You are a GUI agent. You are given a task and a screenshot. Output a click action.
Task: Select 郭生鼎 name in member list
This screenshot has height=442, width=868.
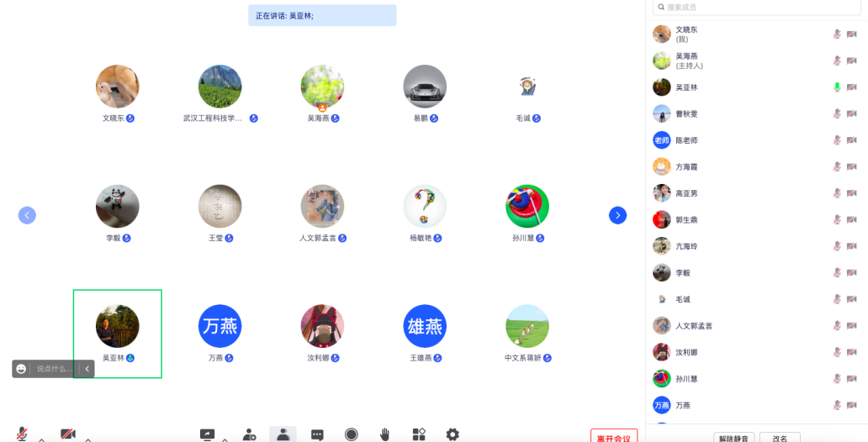[x=686, y=219]
